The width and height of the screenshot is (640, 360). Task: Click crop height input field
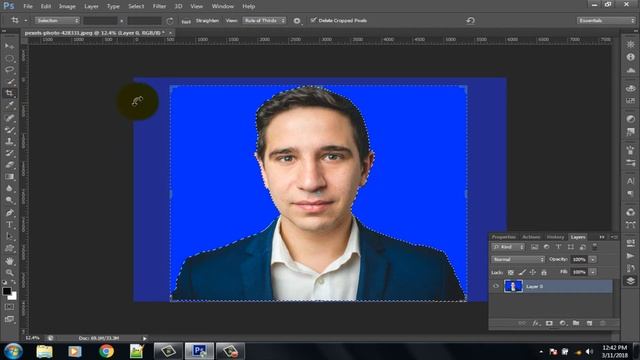click(x=144, y=20)
